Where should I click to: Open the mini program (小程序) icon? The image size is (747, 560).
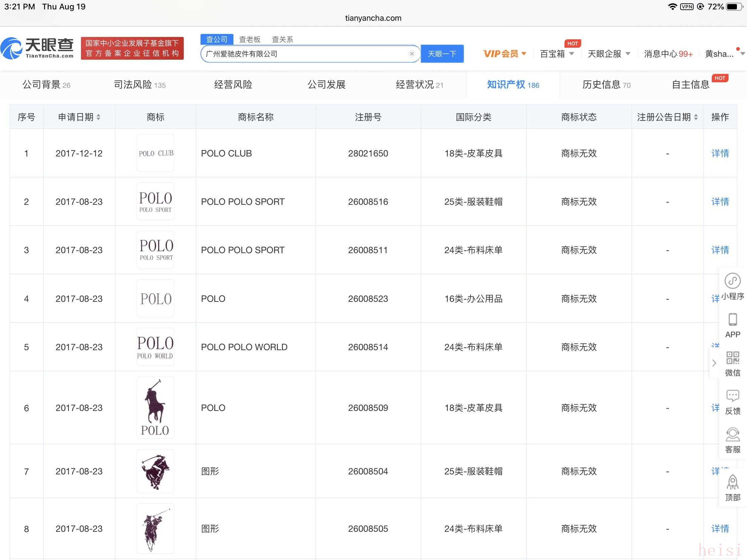coord(732,281)
